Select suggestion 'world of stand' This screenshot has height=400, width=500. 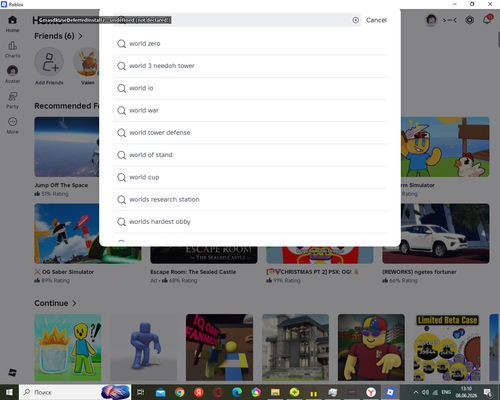(x=250, y=155)
